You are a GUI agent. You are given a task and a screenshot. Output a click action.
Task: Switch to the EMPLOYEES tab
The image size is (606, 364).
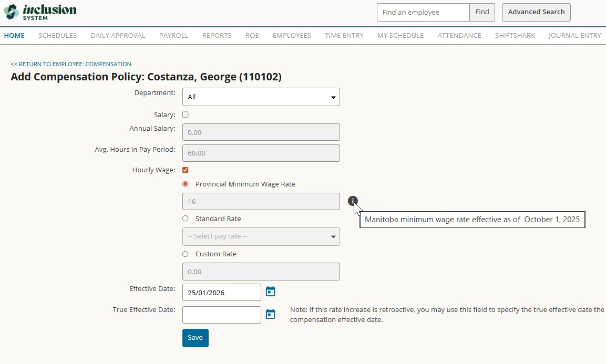292,36
